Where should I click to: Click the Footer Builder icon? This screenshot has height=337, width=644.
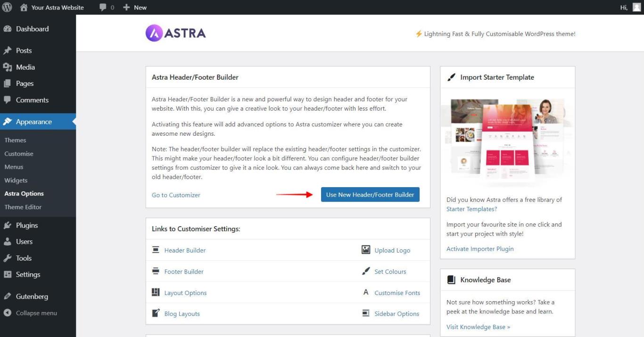click(x=156, y=271)
